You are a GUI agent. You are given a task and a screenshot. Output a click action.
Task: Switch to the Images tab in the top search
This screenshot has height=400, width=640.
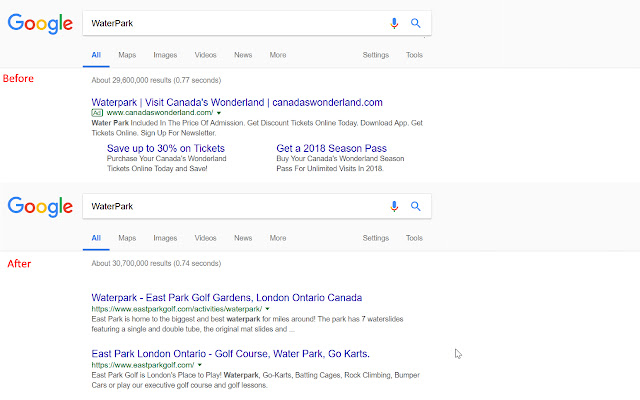click(165, 55)
